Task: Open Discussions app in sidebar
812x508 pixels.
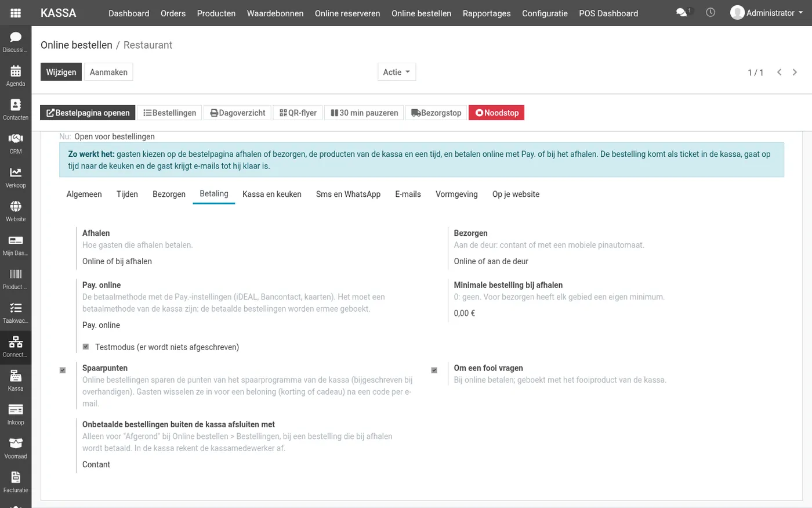Action: [16, 42]
